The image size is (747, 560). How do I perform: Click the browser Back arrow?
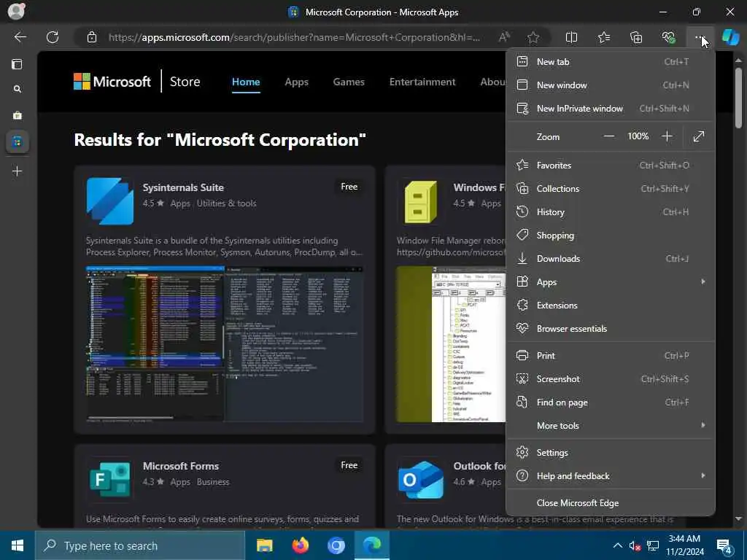(20, 37)
